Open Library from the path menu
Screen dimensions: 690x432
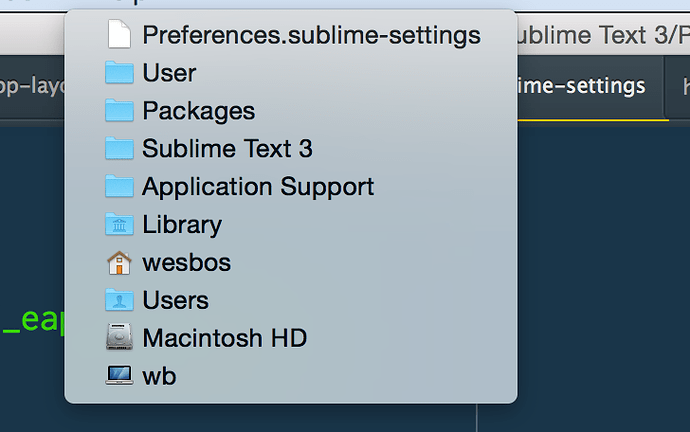click(291, 224)
